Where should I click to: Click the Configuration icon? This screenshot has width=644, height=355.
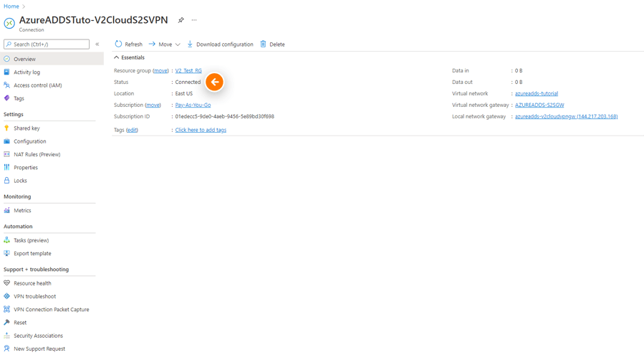click(6, 141)
